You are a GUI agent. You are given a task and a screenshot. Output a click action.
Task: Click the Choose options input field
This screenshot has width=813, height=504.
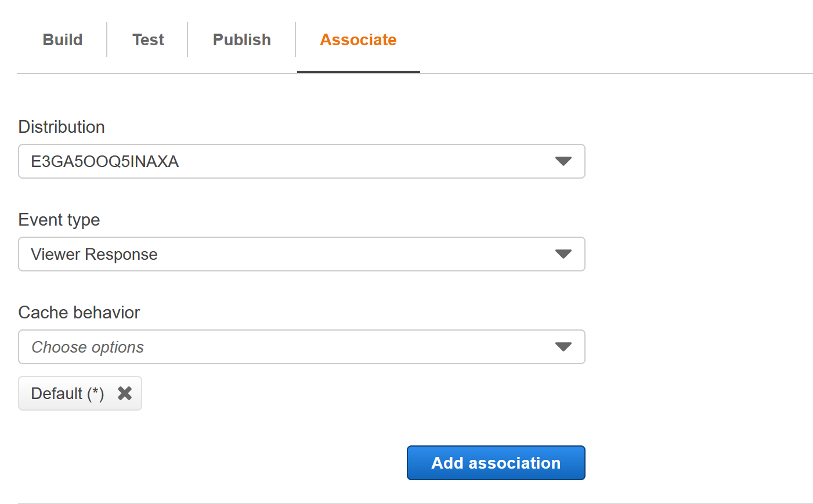[x=232, y=347]
